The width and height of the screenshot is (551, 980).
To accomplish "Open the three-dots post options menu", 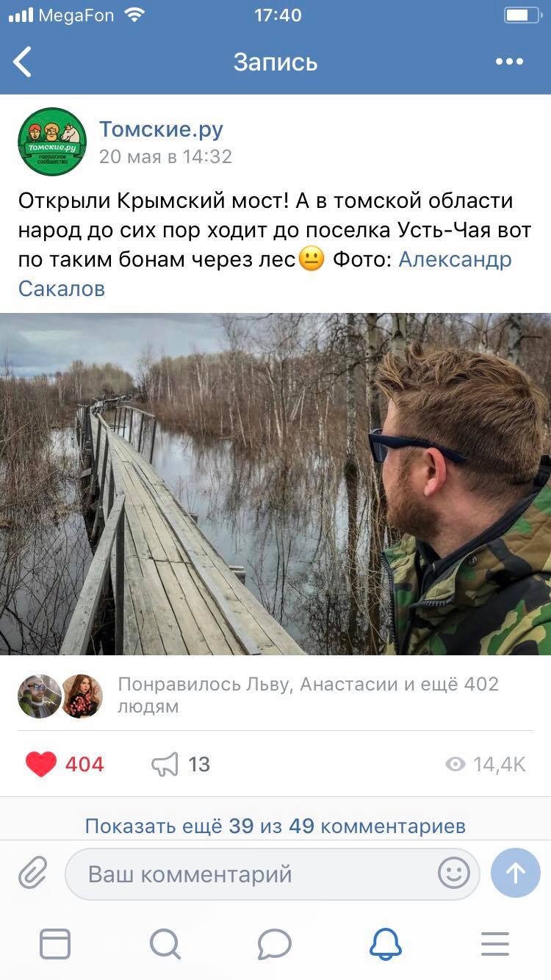I will click(x=509, y=62).
